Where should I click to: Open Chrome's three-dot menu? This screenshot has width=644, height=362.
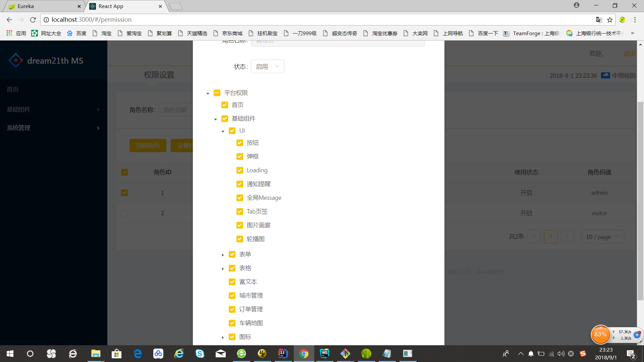(635, 20)
